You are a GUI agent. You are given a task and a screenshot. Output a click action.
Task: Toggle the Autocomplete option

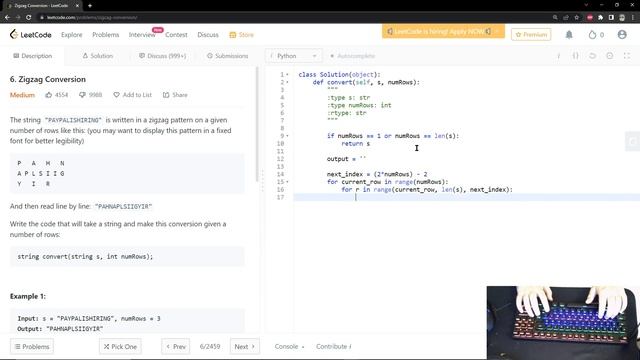(x=352, y=56)
